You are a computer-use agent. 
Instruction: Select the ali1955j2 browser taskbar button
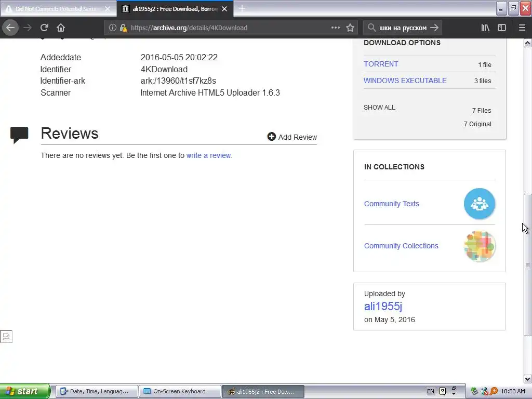263,391
